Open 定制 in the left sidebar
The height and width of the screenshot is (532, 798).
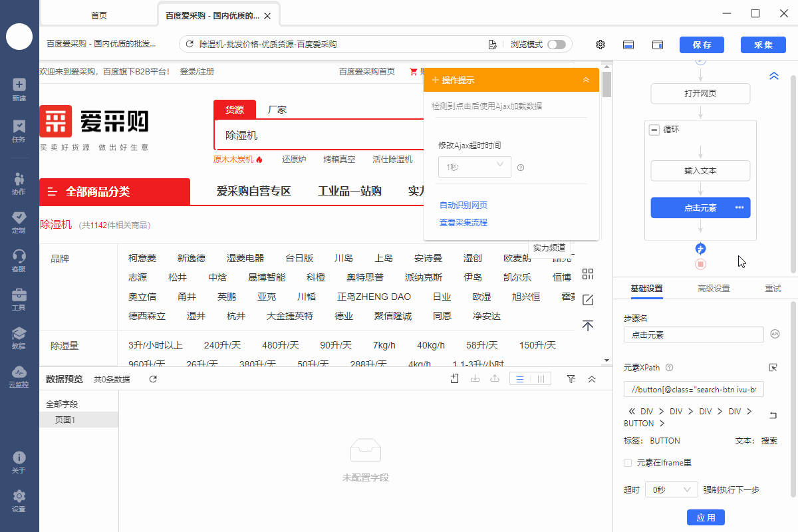click(x=19, y=222)
